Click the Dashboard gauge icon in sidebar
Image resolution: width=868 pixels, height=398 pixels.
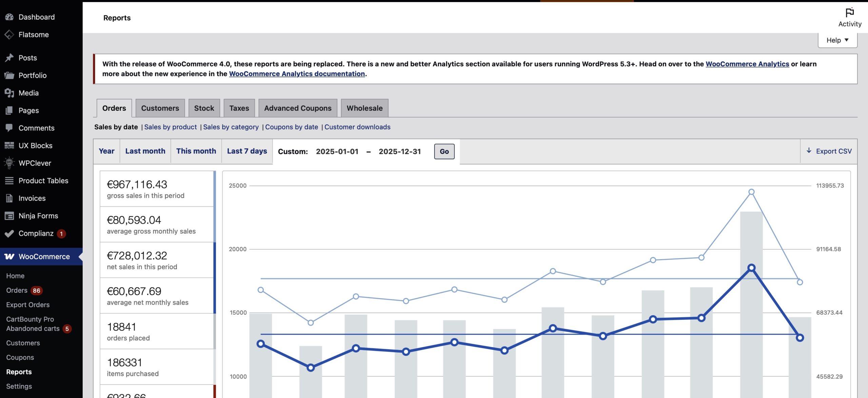[9, 17]
